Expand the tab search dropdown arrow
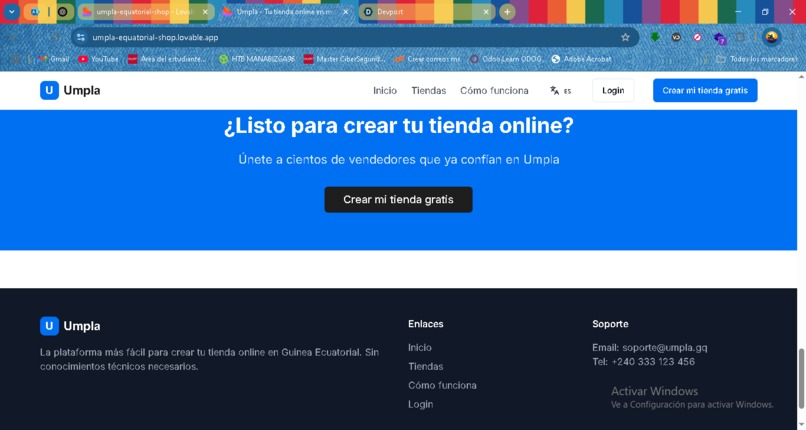The image size is (806, 430). pos(11,11)
